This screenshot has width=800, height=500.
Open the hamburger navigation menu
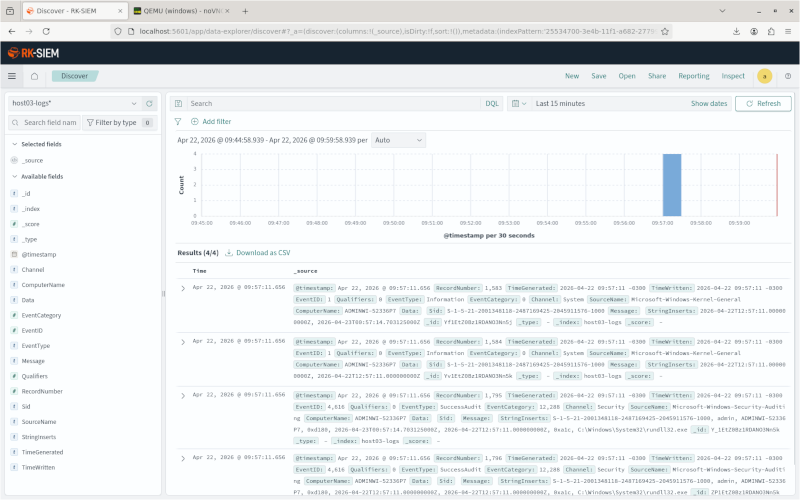pos(12,76)
